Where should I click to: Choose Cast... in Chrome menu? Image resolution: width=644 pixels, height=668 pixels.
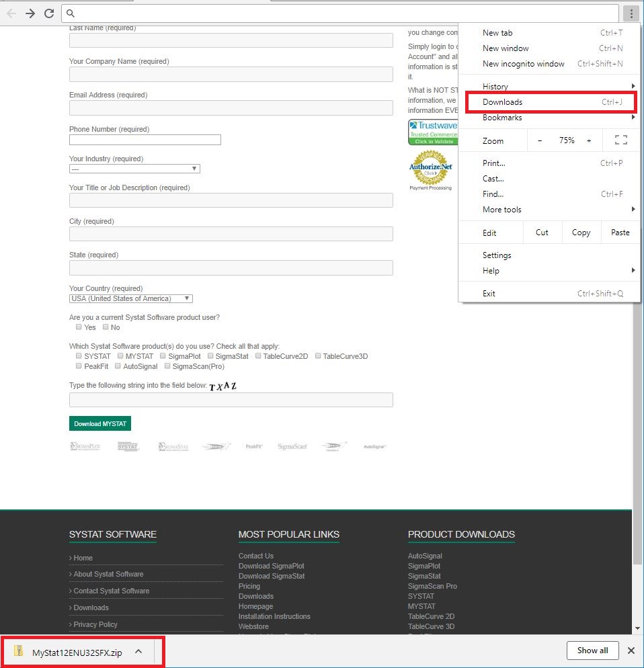point(549,179)
